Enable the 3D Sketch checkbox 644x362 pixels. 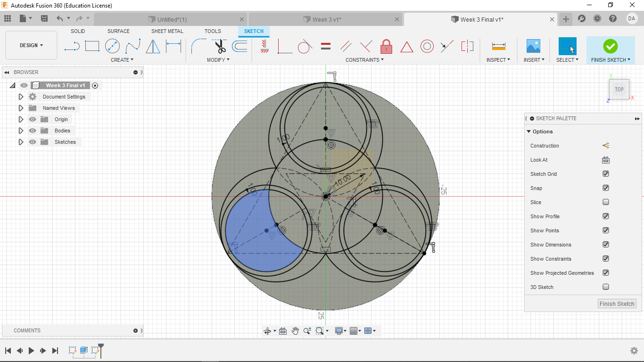coord(606,287)
